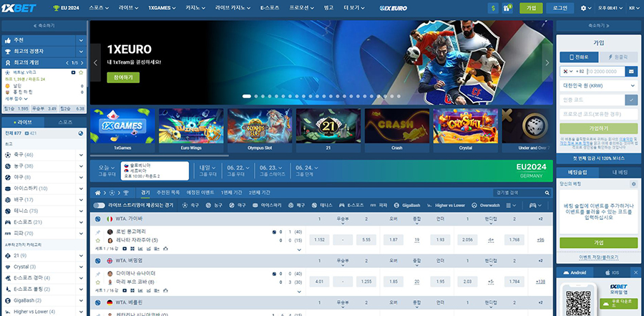Open bet slip settings gear
Viewport: 644px width, 316px height.
click(x=633, y=184)
